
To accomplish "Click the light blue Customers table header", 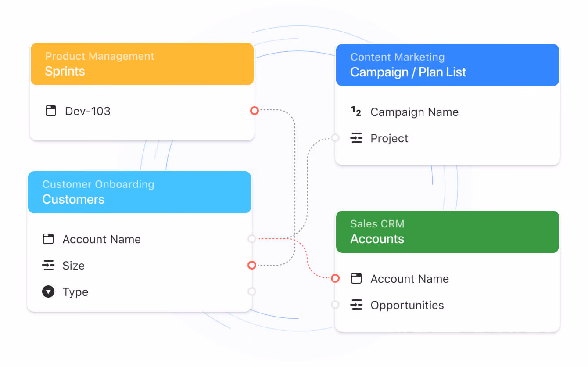I will pyautogui.click(x=140, y=192).
